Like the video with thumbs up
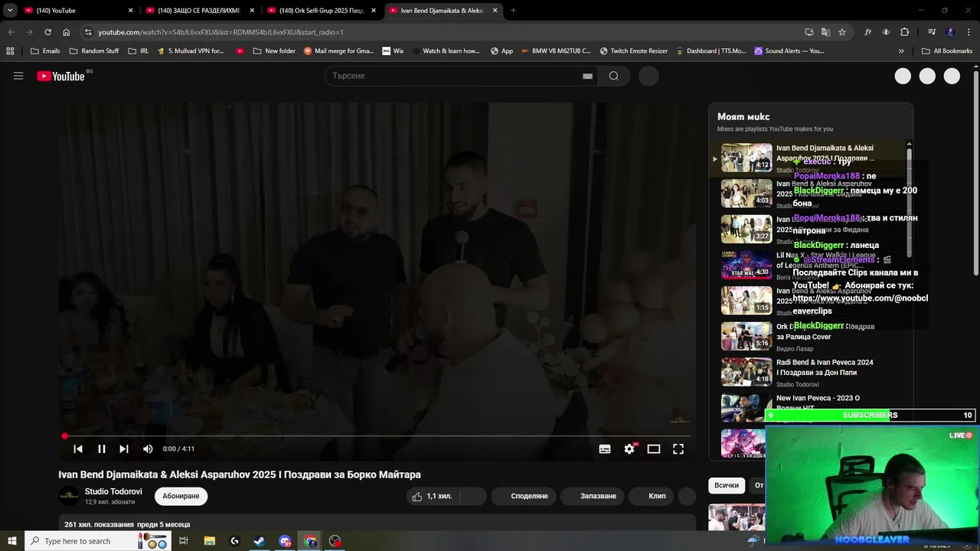The height and width of the screenshot is (551, 980). tap(433, 496)
